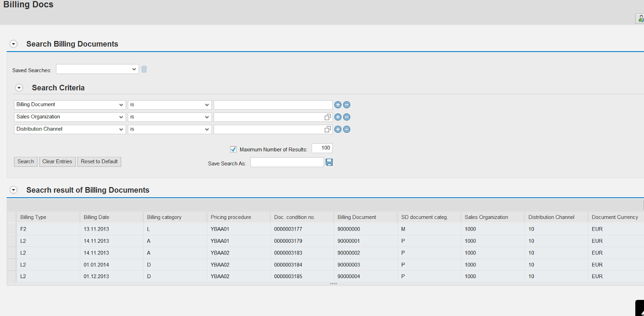Open the Billing Document criterion dropdown

(121, 105)
